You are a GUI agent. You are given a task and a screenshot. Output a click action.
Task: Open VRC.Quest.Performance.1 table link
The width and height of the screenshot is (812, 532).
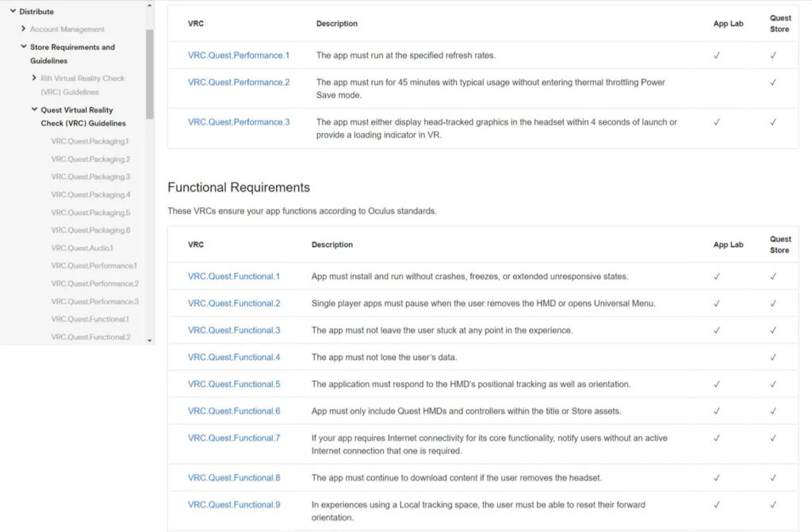click(x=239, y=55)
